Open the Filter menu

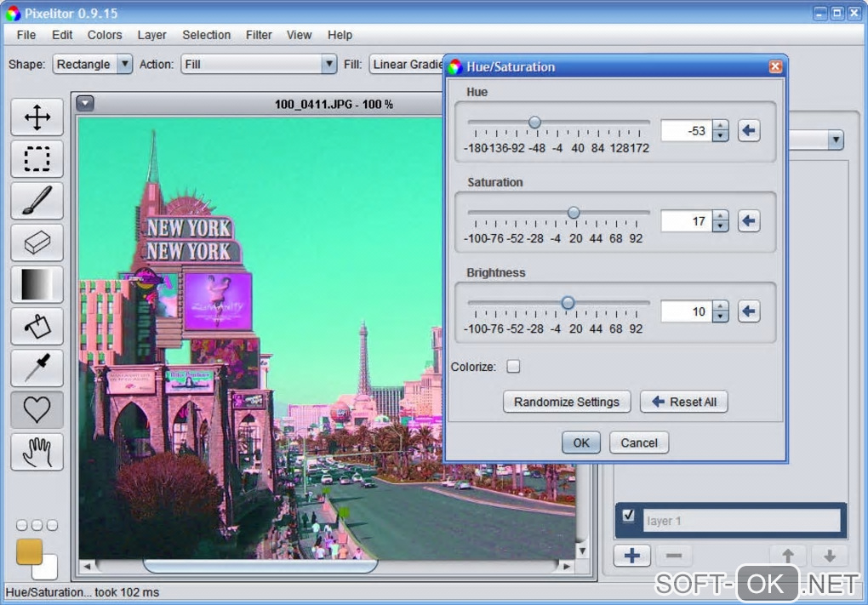click(x=259, y=35)
